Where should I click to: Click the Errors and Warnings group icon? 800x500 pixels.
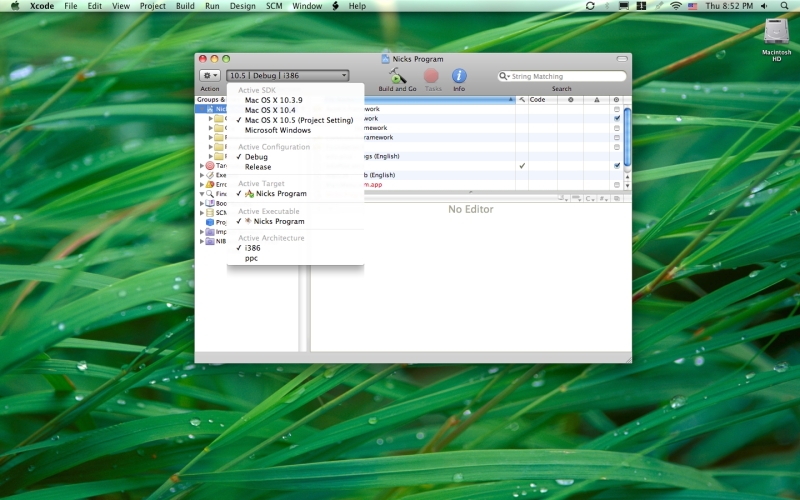(210, 184)
